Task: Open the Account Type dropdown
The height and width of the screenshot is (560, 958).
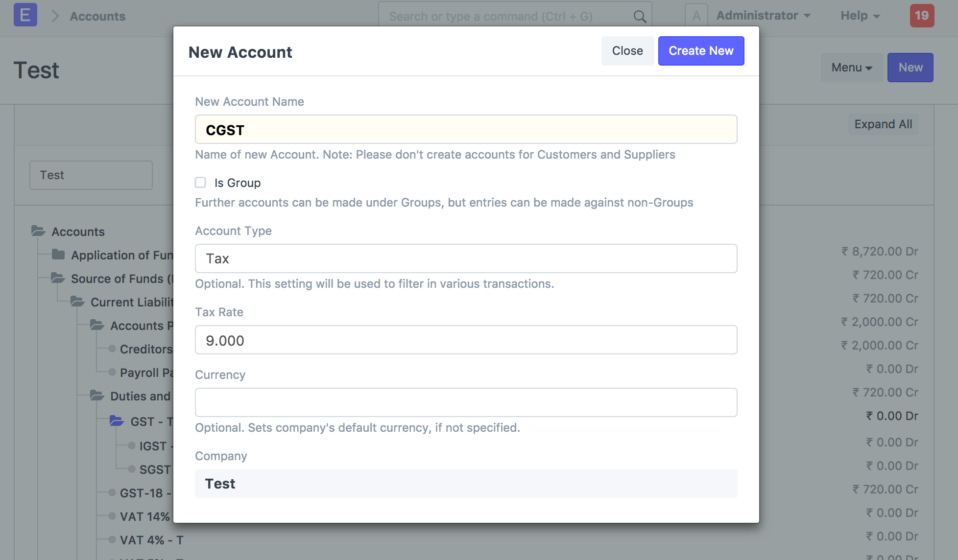Action: pyautogui.click(x=466, y=258)
